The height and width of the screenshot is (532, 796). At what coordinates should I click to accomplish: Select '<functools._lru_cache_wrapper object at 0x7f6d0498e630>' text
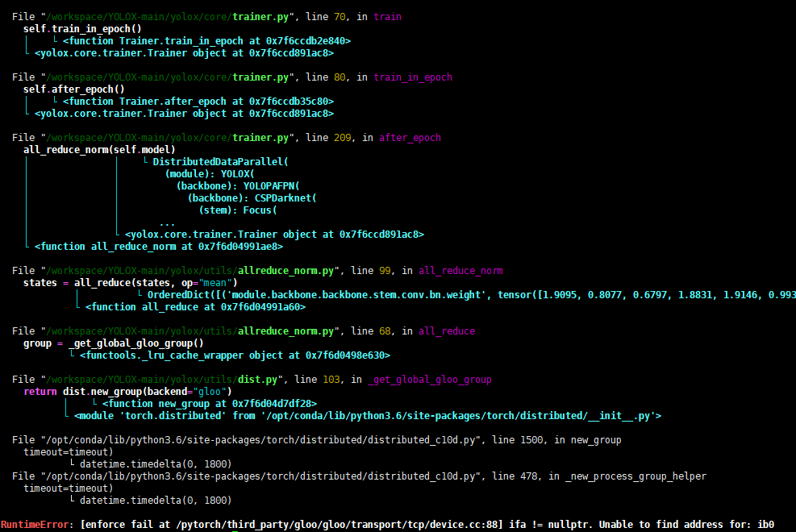[235, 355]
